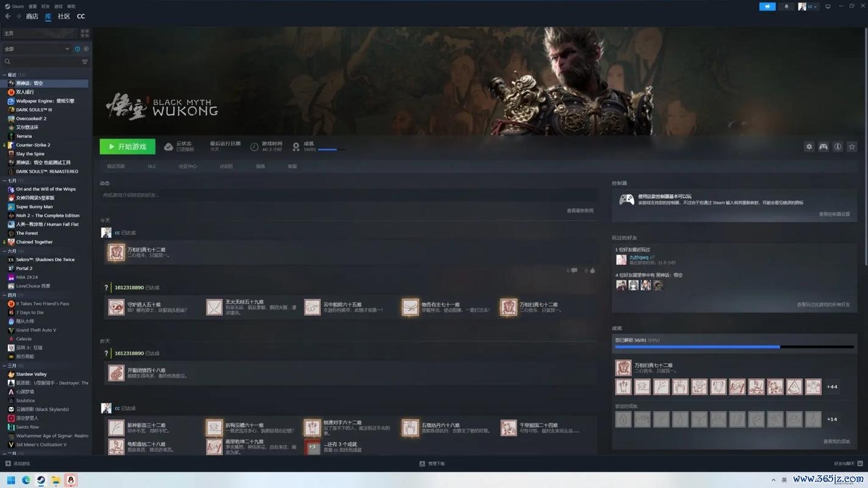This screenshot has width=868, height=488.
Task: Click the achievements progress bar in right panel
Action: 734,346
